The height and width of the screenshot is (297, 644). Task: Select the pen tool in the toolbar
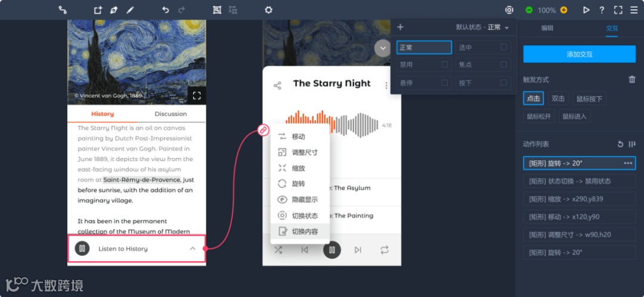pos(114,10)
